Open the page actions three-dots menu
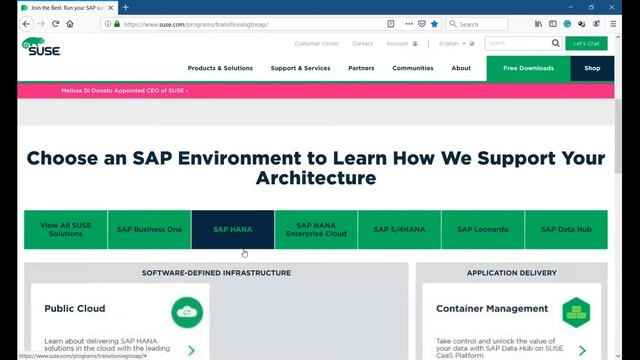The image size is (640, 360). pos(409,24)
